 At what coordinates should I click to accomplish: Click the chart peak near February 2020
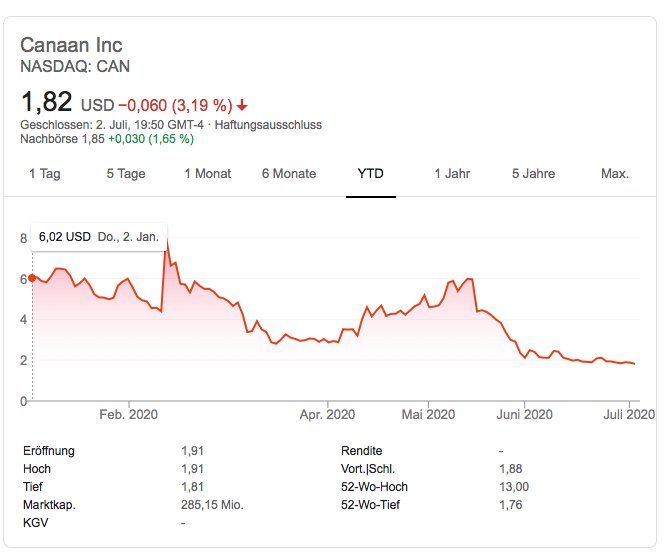click(166, 242)
